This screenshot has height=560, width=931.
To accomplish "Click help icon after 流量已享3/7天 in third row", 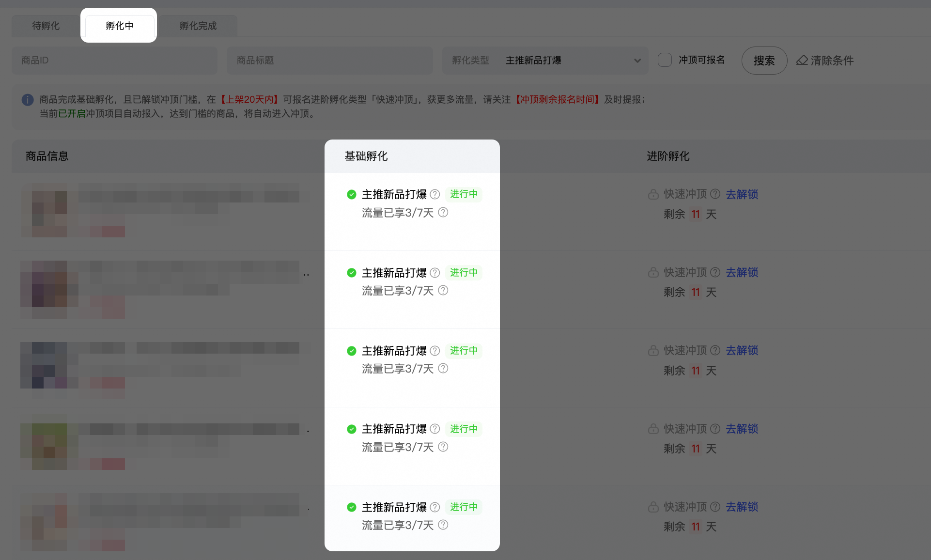I will pos(443,368).
